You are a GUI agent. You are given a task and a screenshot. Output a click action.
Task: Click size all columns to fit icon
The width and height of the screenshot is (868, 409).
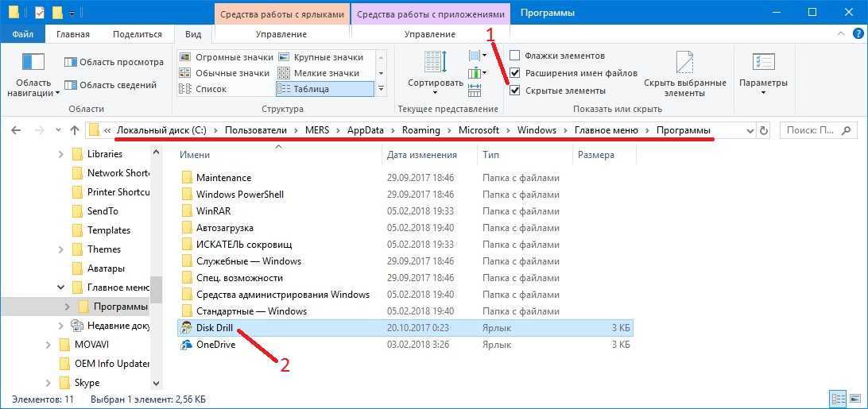(x=475, y=90)
